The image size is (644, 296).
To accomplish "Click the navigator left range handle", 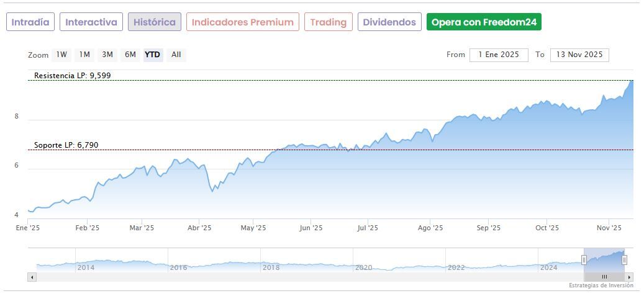I will point(584,259).
